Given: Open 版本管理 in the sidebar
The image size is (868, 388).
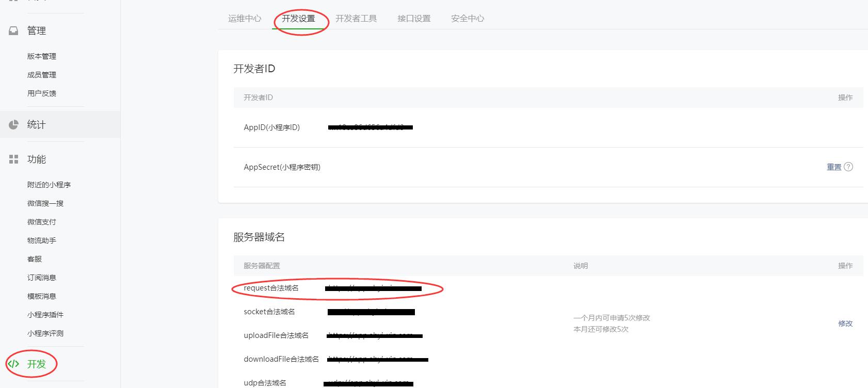Looking at the screenshot, I should click(42, 56).
